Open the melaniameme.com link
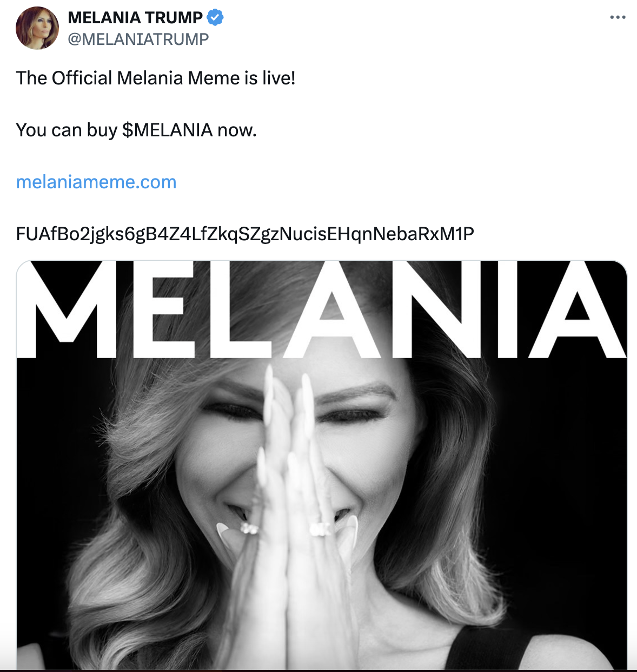 click(96, 182)
